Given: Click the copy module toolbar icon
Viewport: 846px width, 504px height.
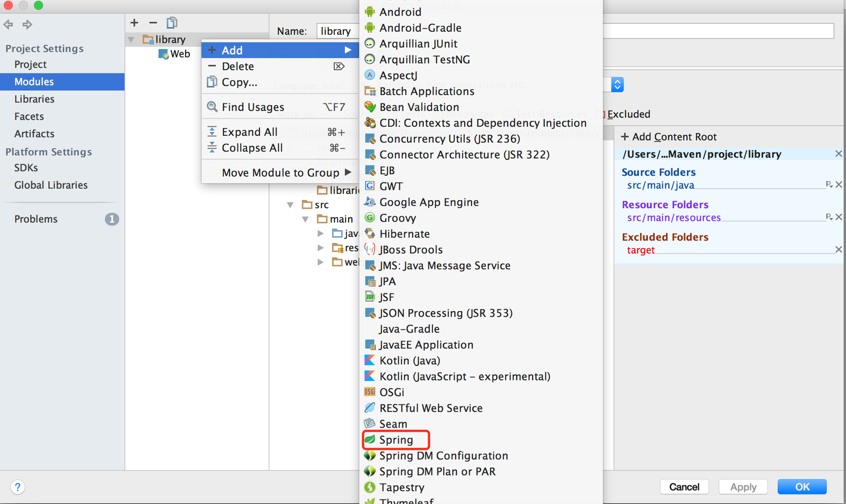Looking at the screenshot, I should (x=172, y=23).
